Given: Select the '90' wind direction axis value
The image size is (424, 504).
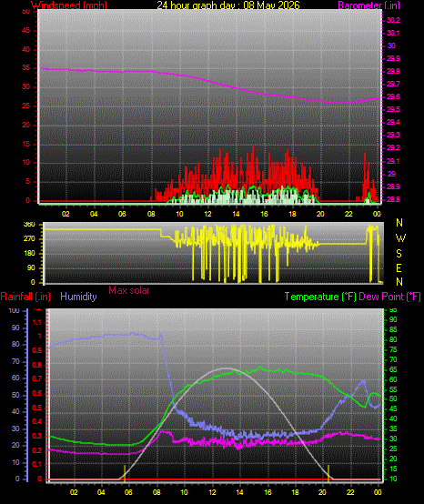Looking at the screenshot, I should [x=31, y=267].
